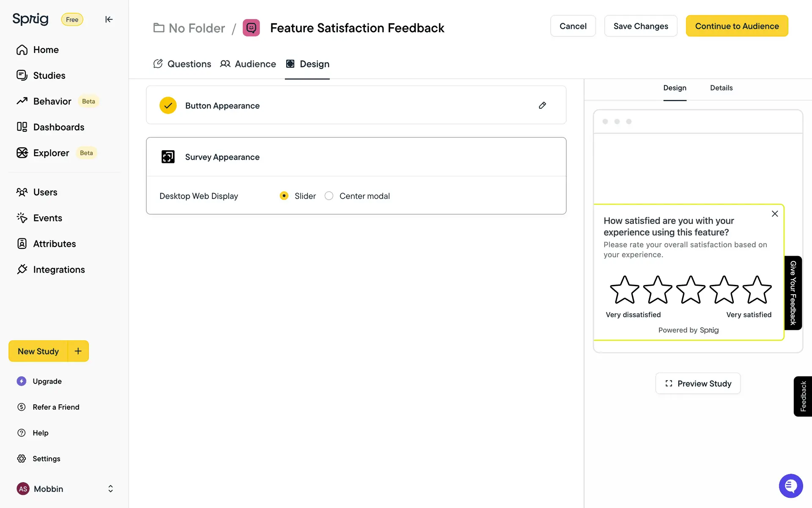The image size is (812, 508).
Task: Select the Slider display radio option
Action: click(x=284, y=196)
